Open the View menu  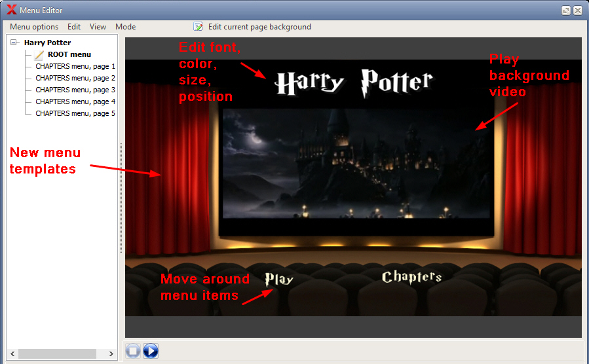pyautogui.click(x=98, y=27)
